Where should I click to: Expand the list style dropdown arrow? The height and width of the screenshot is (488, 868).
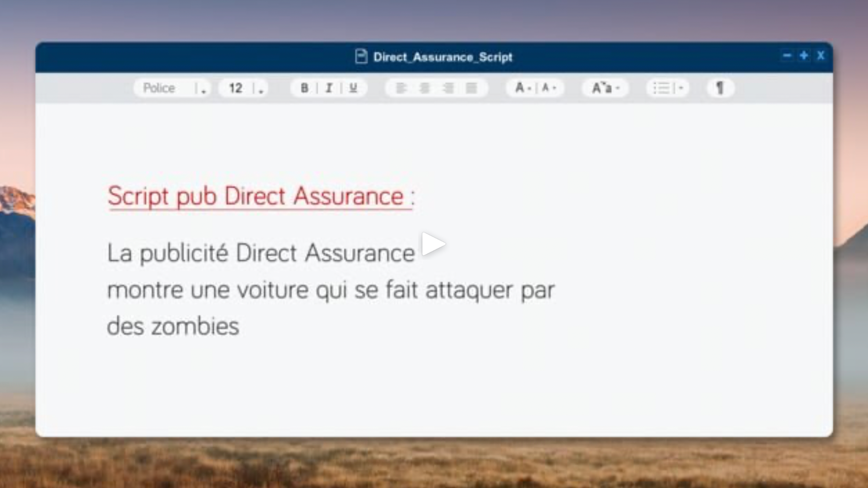click(x=681, y=88)
